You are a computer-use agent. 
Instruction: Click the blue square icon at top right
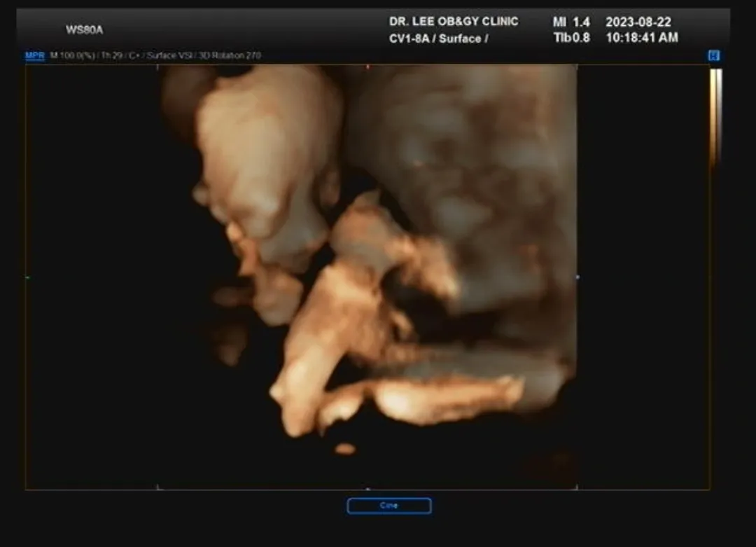713,55
